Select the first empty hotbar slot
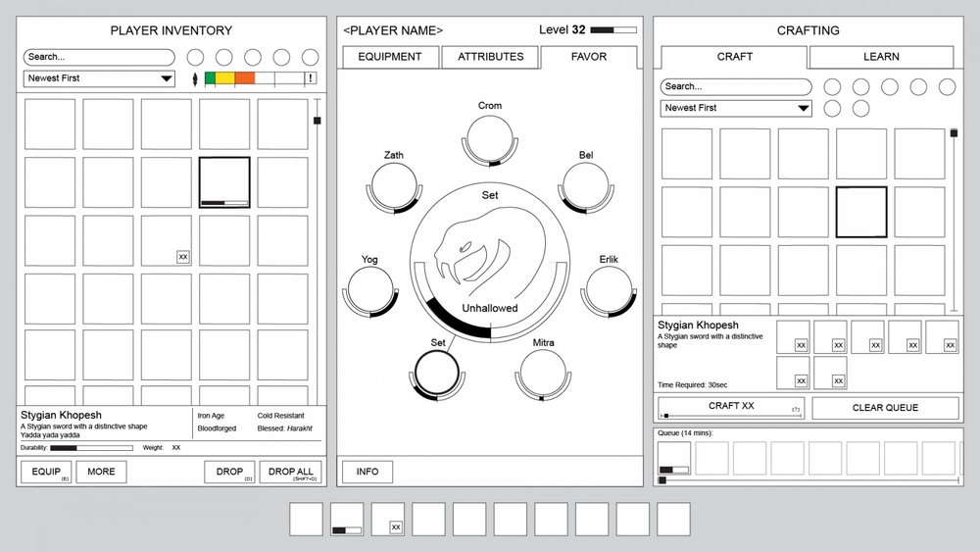The width and height of the screenshot is (980, 552). [x=306, y=519]
